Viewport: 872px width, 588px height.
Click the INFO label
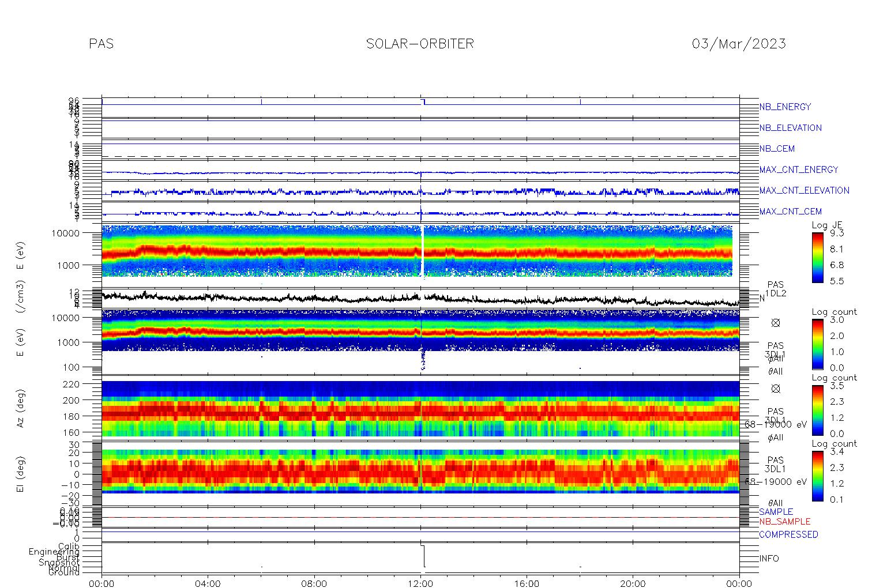click(x=769, y=559)
